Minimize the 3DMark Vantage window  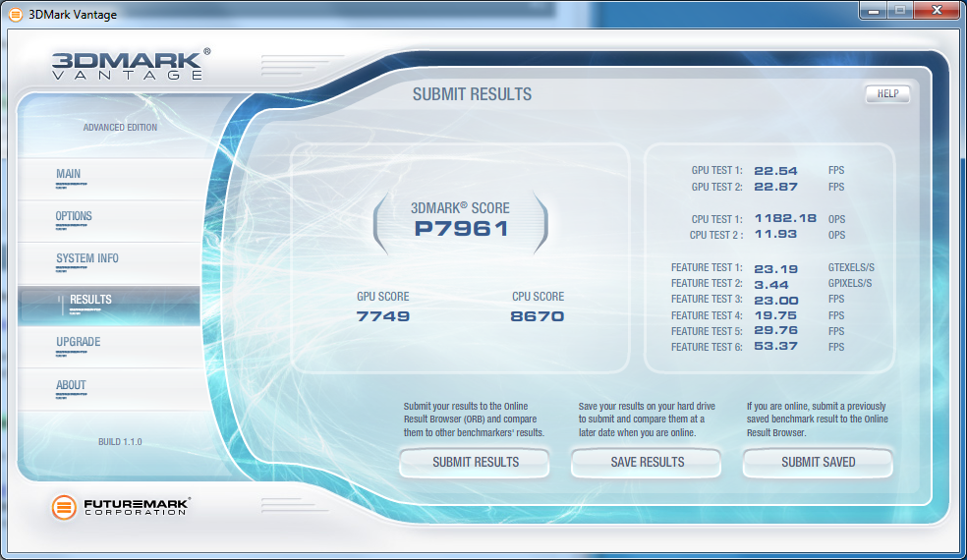[873, 11]
